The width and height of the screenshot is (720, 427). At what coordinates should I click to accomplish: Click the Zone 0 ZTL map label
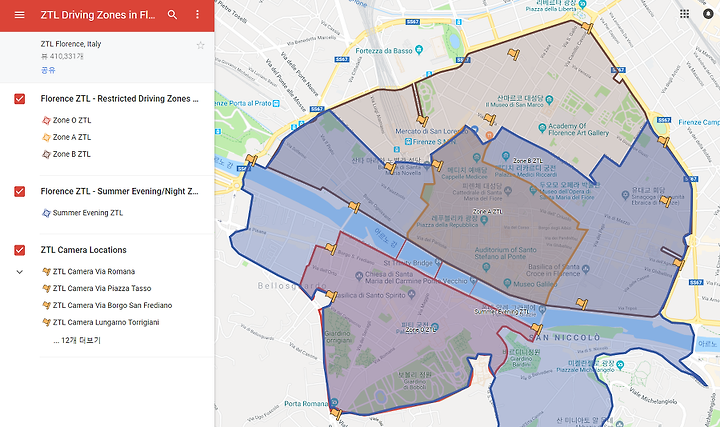coord(420,330)
